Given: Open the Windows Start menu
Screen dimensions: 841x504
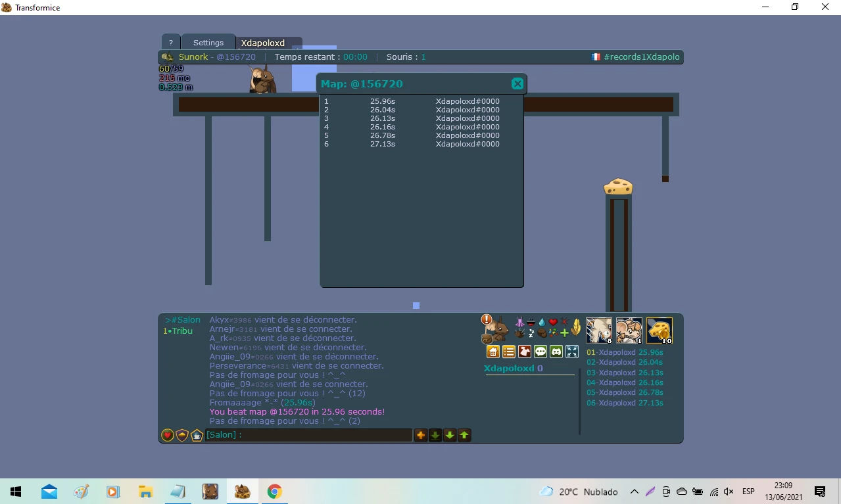Looking at the screenshot, I should coord(16,492).
